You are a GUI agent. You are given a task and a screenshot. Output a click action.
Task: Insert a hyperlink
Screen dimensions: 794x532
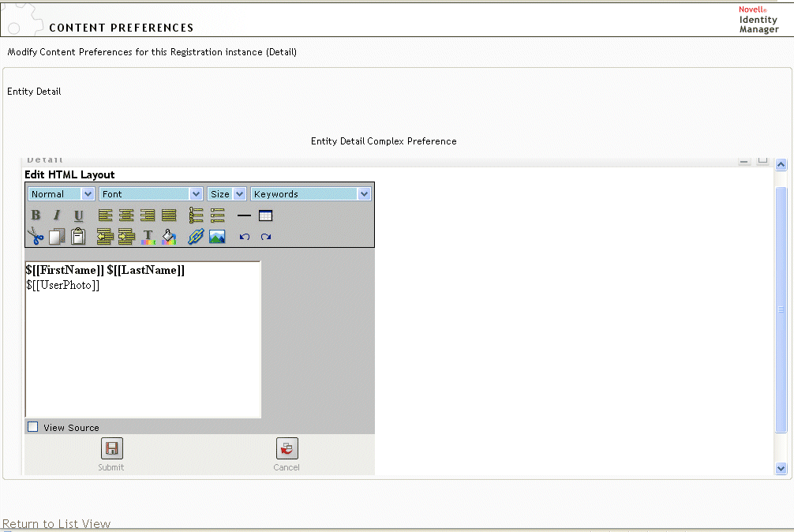point(196,236)
